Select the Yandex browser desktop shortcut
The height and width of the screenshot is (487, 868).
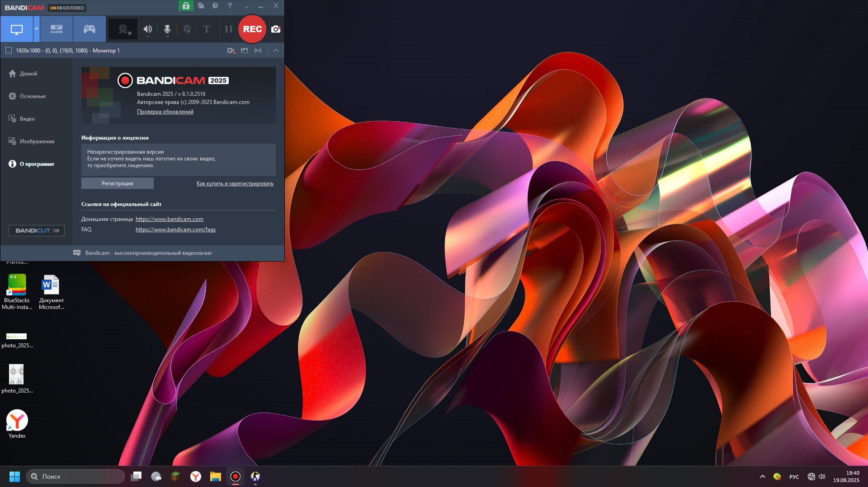pos(17,424)
